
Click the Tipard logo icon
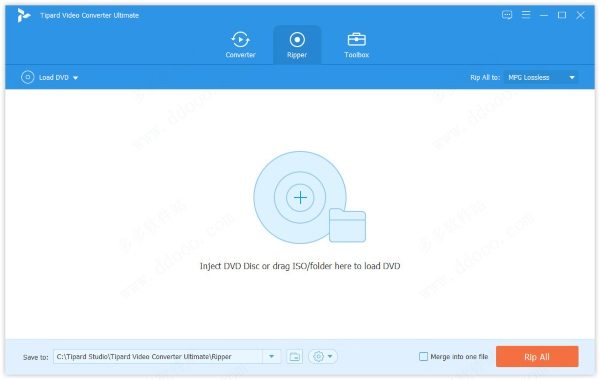click(24, 15)
